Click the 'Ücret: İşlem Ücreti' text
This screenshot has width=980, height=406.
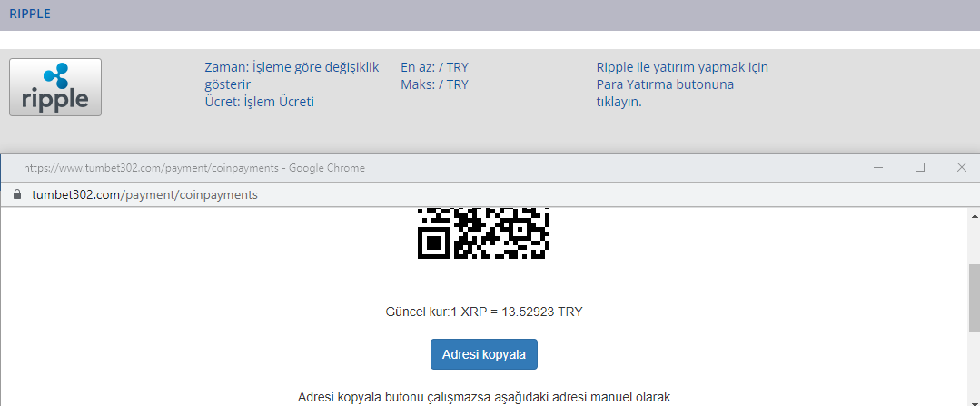coord(260,102)
